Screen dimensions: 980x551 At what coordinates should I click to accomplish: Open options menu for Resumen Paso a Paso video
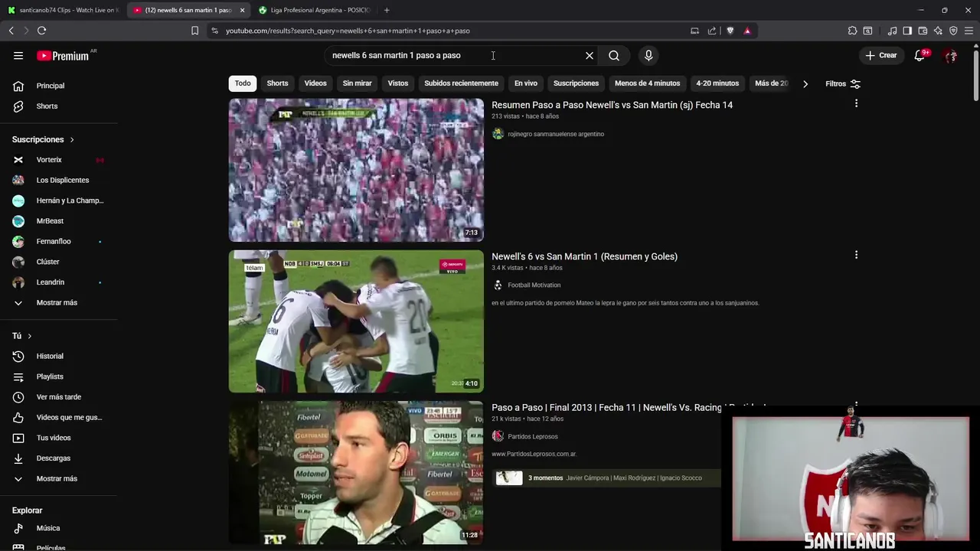[x=856, y=103]
